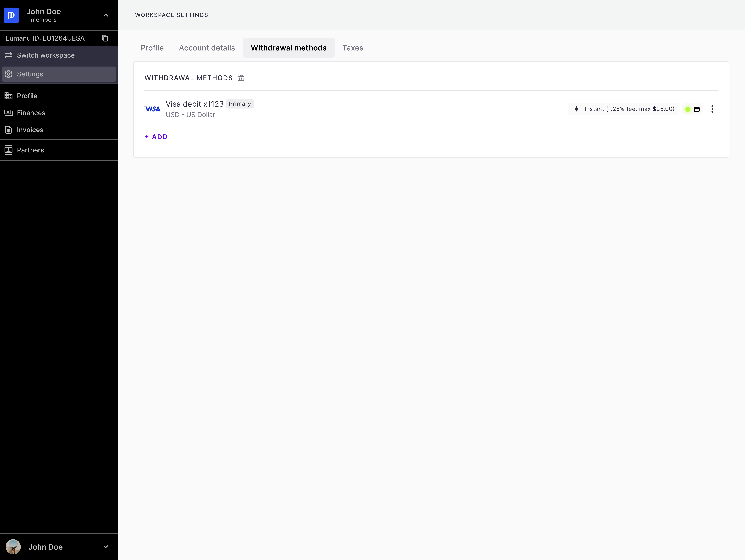Copy the Lumanu ID to clipboard

coord(105,38)
